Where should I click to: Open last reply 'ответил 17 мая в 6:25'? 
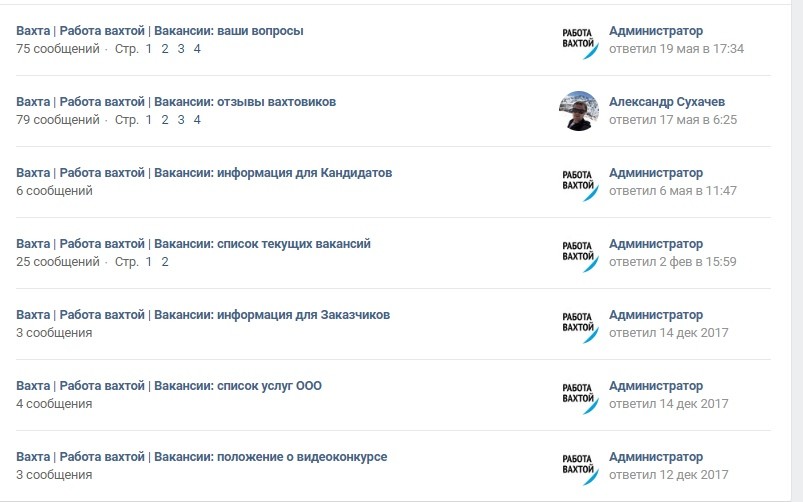click(673, 120)
